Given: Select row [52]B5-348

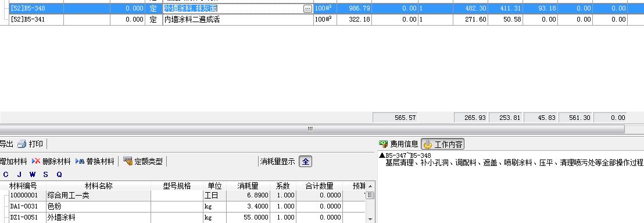Looking at the screenshot, I should 322,9.
